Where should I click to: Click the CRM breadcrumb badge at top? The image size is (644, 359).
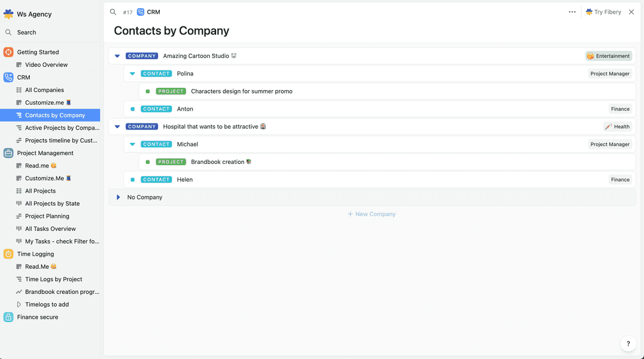(x=148, y=11)
